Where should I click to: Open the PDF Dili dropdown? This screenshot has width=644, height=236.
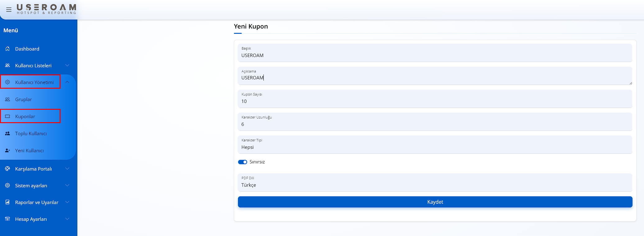pos(435,183)
